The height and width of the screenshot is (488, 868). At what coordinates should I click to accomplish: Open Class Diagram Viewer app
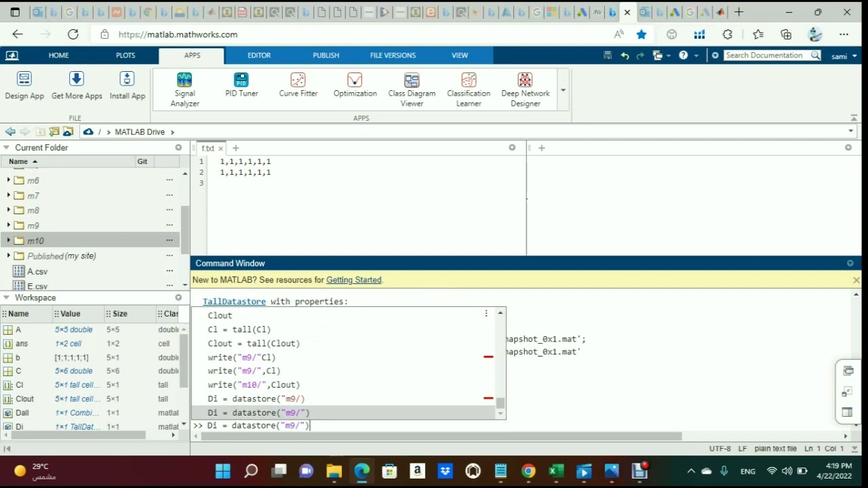[x=412, y=89]
